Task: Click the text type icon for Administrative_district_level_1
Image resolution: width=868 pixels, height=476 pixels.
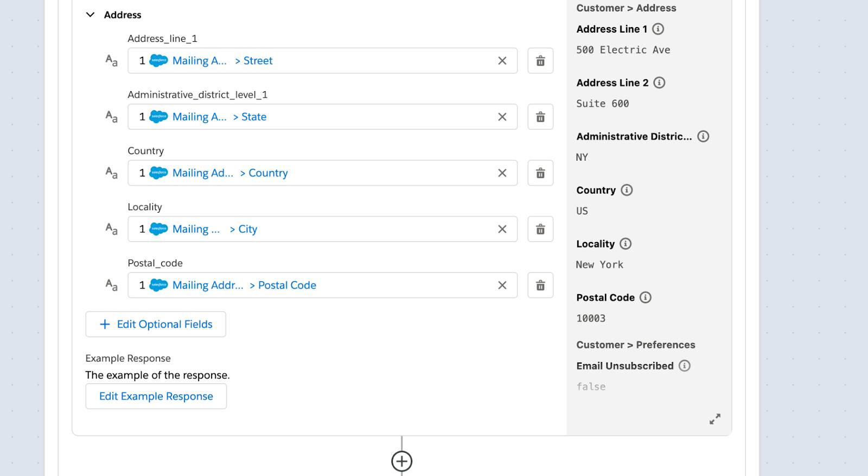Action: tap(111, 116)
